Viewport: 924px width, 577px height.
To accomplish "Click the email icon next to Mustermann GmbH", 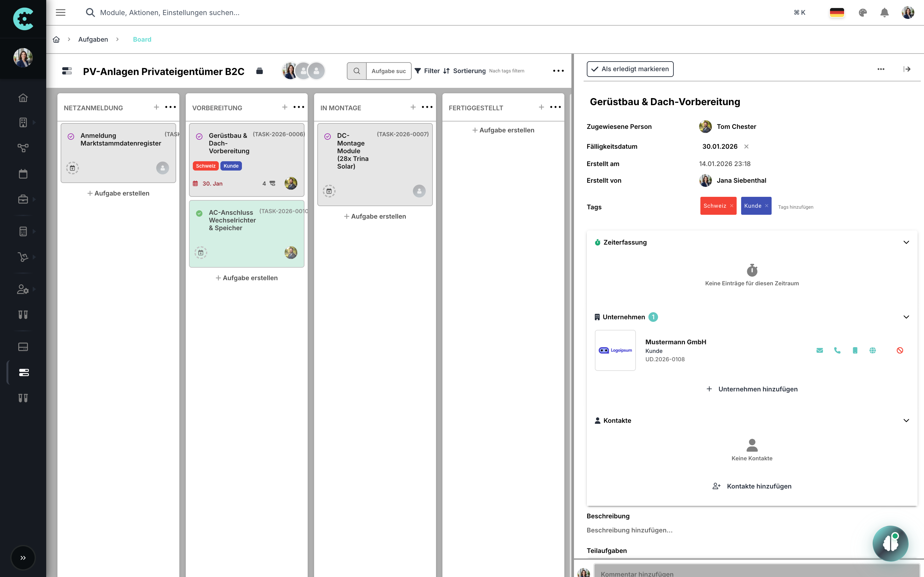I will click(820, 350).
